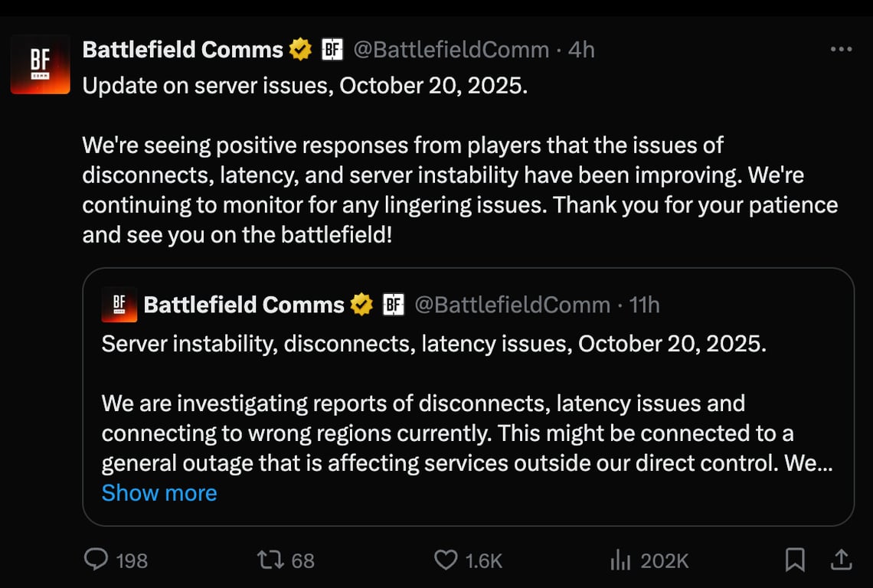
Task: Bookmark this server issues update
Action: 795,560
